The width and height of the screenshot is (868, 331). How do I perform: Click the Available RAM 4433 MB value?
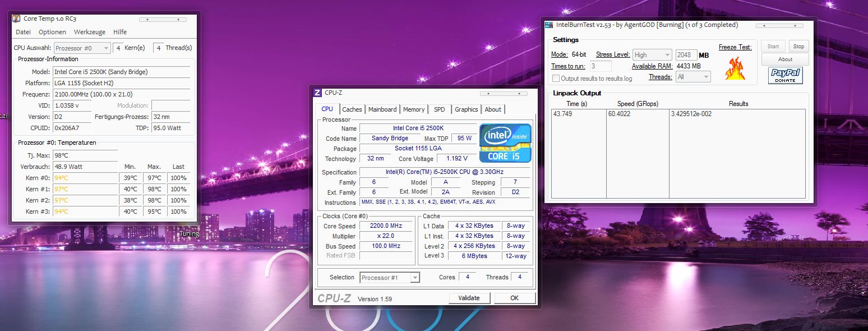(689, 66)
